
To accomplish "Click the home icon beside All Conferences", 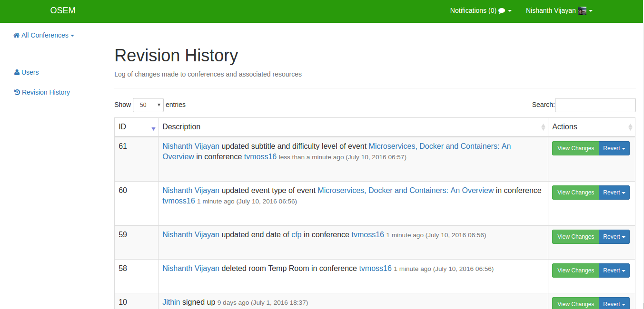I will click(x=17, y=35).
